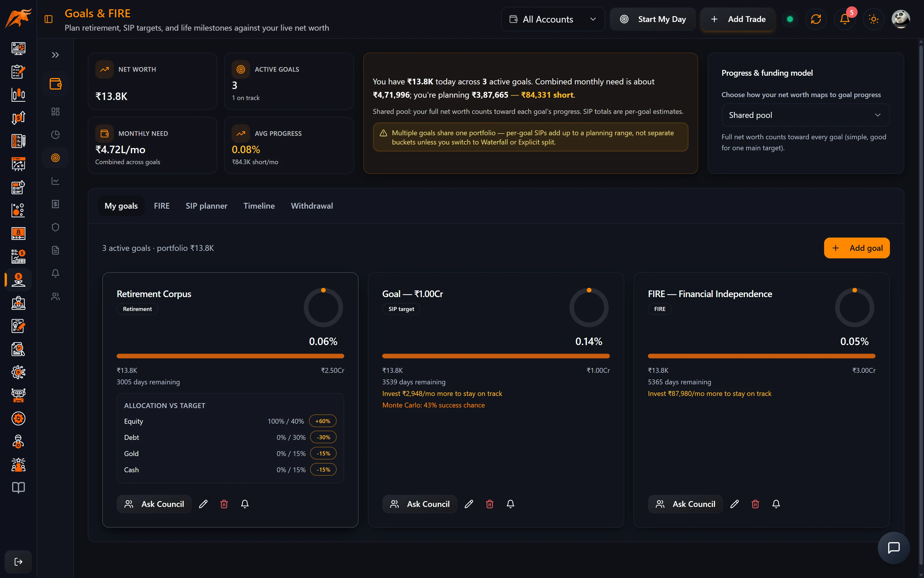Image resolution: width=924 pixels, height=578 pixels.
Task: Delete the Retirement Corpus goal trash icon
Action: click(x=224, y=504)
